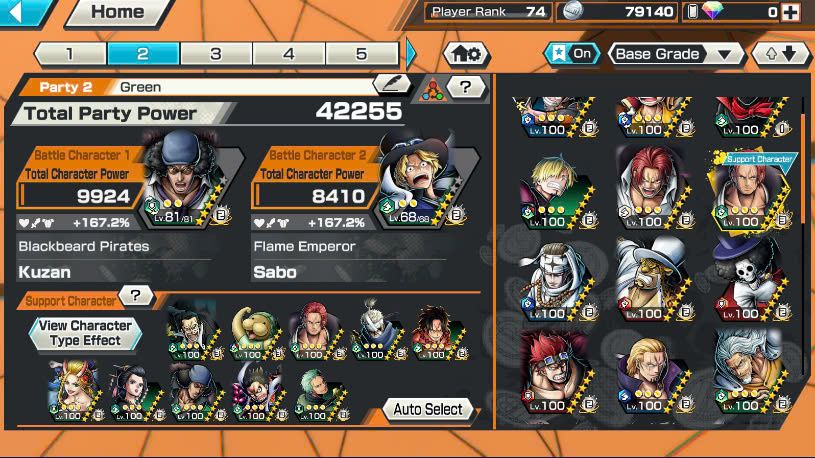Switch to party tab 5
This screenshot has height=458, width=815.
pos(362,54)
